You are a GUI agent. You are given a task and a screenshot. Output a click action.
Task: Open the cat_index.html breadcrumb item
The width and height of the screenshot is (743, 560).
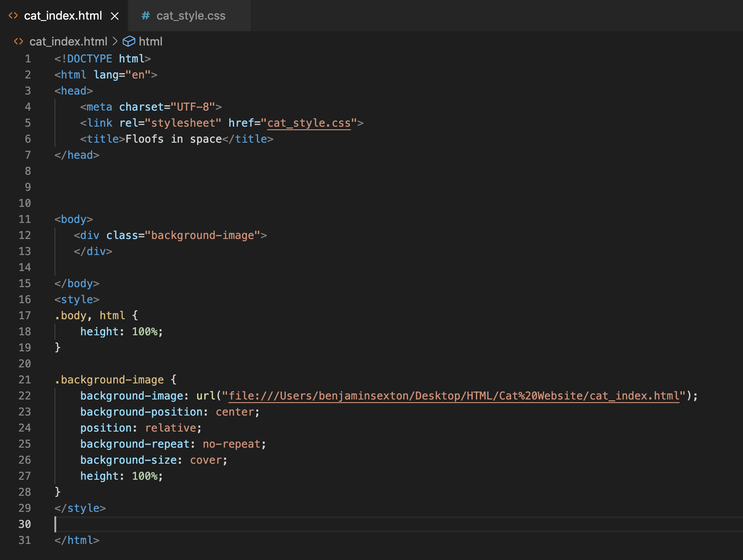68,41
